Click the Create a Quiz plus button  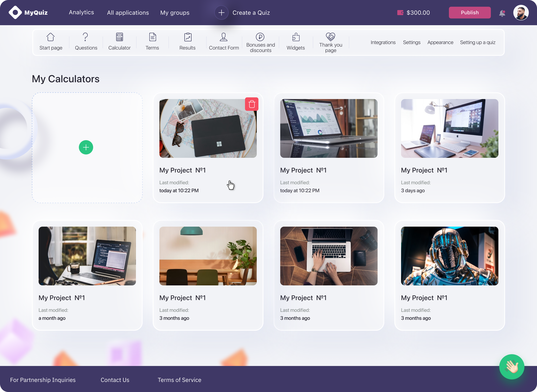click(221, 13)
